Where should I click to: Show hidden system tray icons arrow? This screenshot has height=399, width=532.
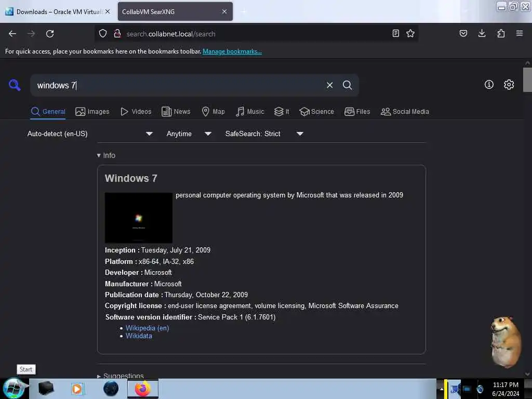[442, 389]
